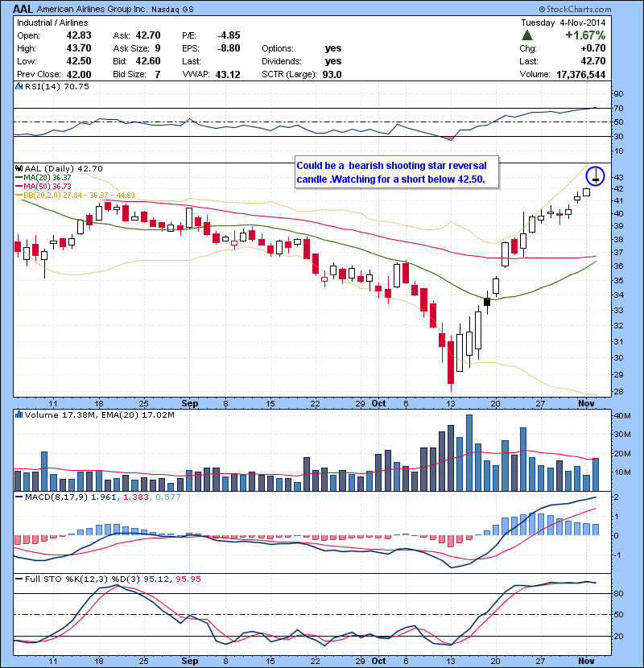
Task: Click the Chg value +0.70
Action: point(593,48)
